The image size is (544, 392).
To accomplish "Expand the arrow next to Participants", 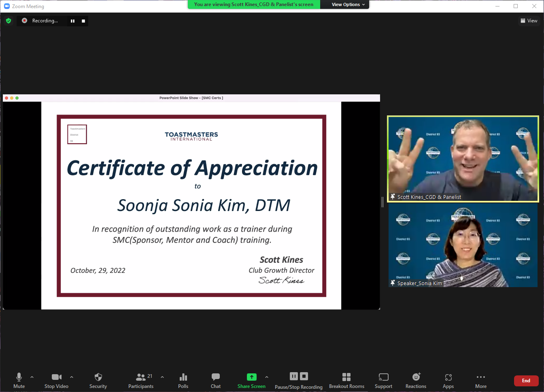I will click(x=162, y=377).
